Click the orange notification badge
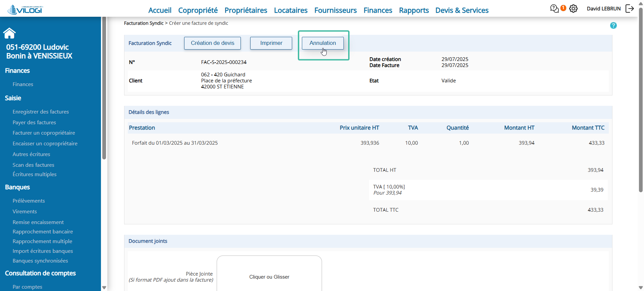Viewport: 644px width, 291px height. click(x=563, y=8)
